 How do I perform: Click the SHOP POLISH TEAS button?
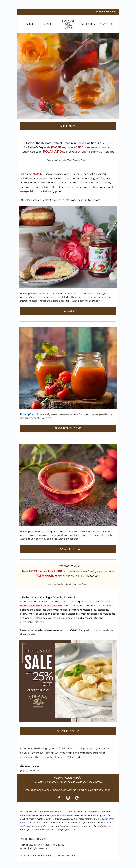pyautogui.click(x=68, y=549)
